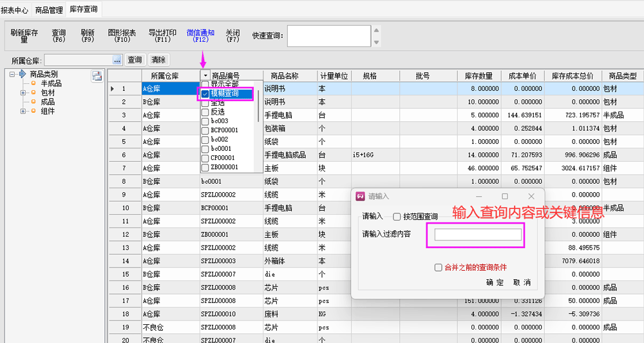Check 合并之前的查询条件 option
Screen dimensions: 644x343
439,267
